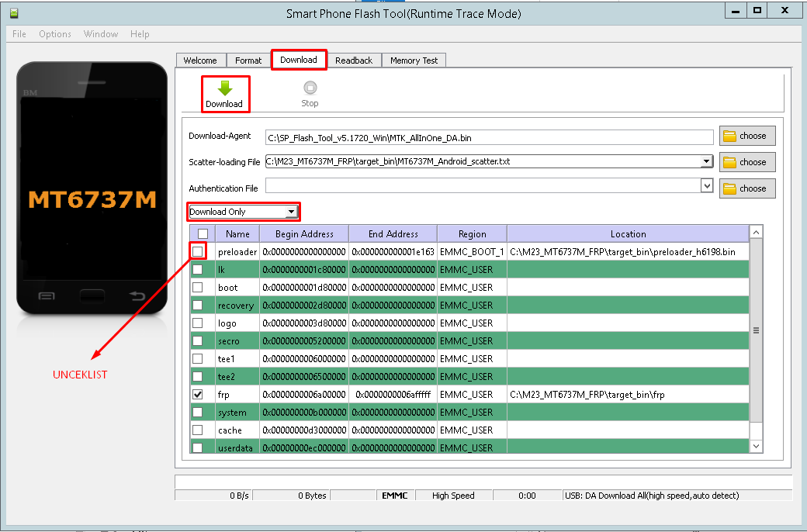Click the grayed Stop icon
807x532 pixels.
310,88
